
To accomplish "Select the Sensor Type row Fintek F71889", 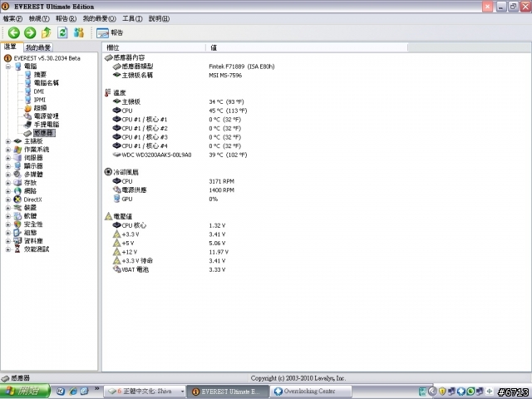I will 194,66.
